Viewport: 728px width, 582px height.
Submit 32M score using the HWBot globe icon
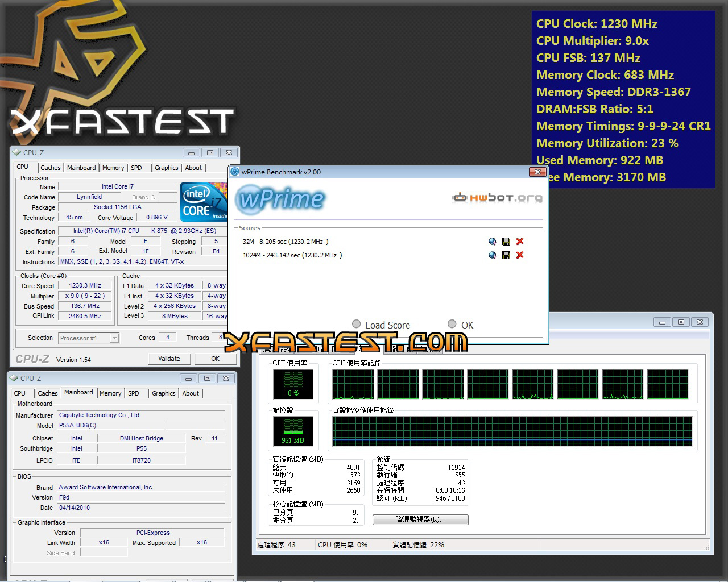[493, 241]
